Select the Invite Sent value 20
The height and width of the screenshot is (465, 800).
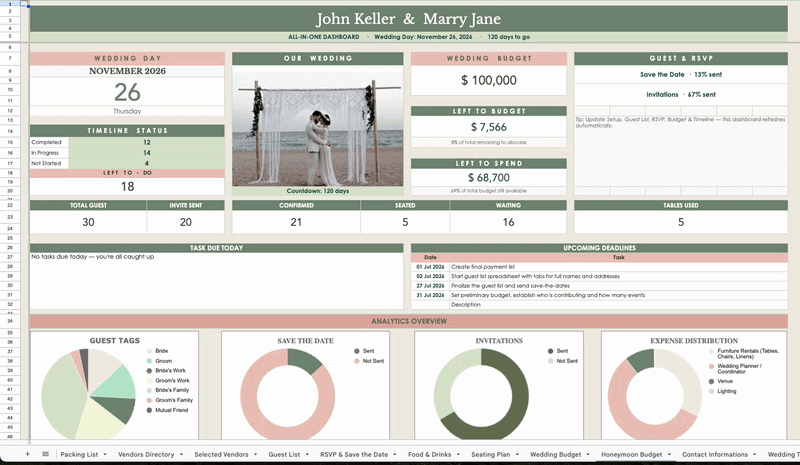(x=186, y=222)
